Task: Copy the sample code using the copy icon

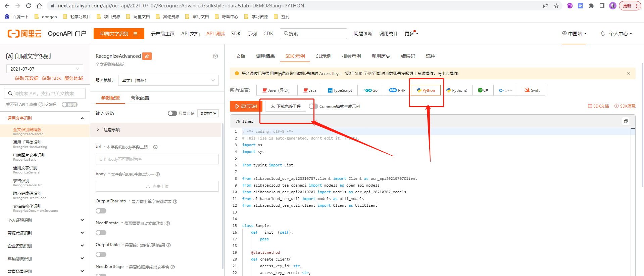Action: (626, 121)
